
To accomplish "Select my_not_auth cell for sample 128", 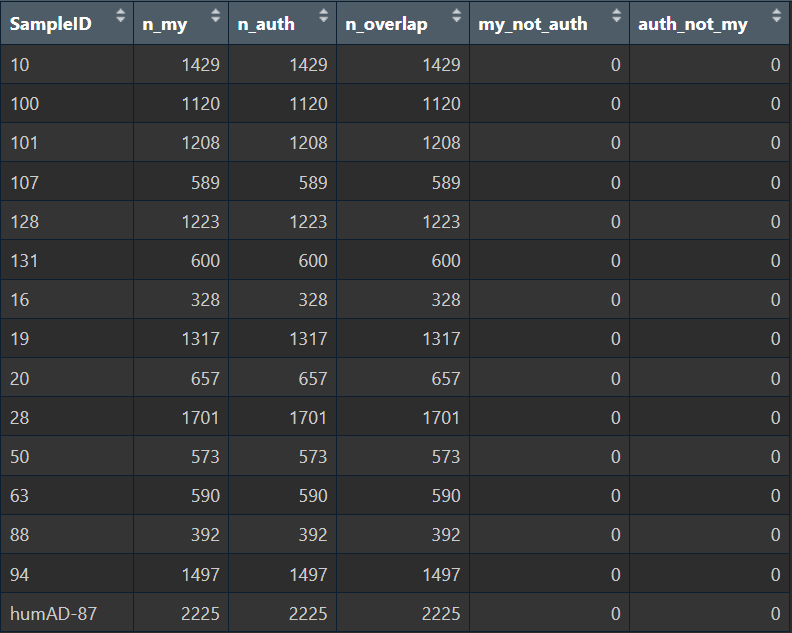I will [x=615, y=221].
